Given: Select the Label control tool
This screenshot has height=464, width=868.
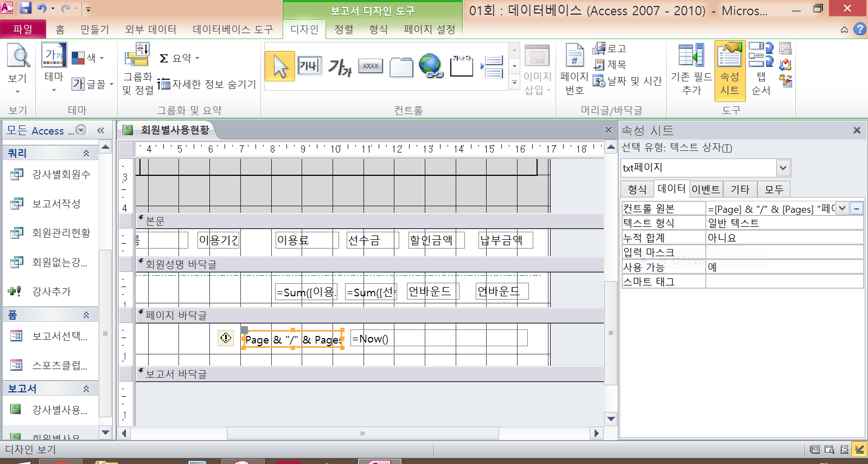Looking at the screenshot, I should pos(340,67).
